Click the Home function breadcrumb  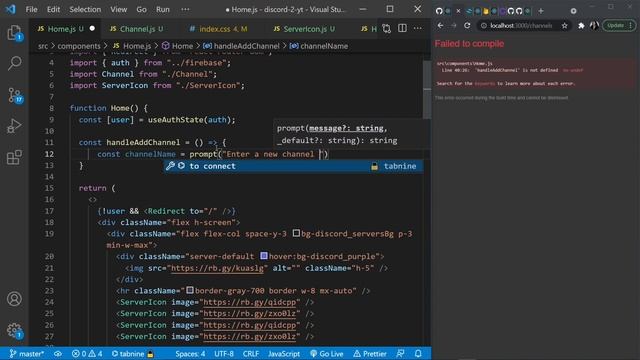[x=178, y=46]
